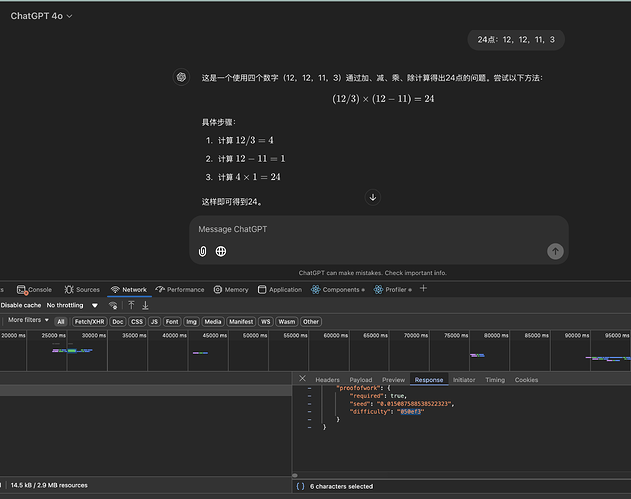631x499 pixels.
Task: Click the Application tab icon
Action: (262, 290)
